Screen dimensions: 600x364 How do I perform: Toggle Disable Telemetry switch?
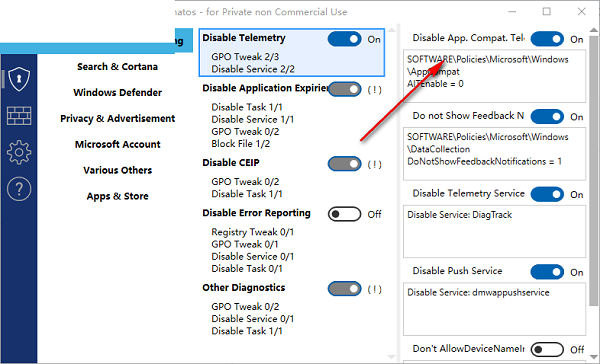[x=344, y=39]
